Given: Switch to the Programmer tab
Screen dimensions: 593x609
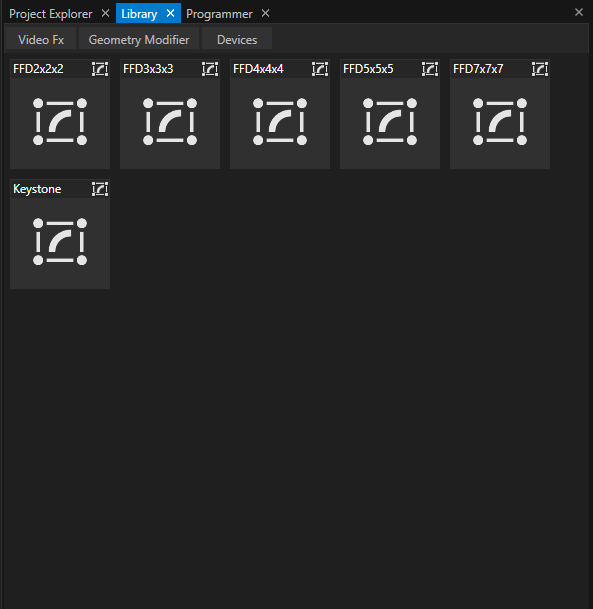Looking at the screenshot, I should [219, 14].
